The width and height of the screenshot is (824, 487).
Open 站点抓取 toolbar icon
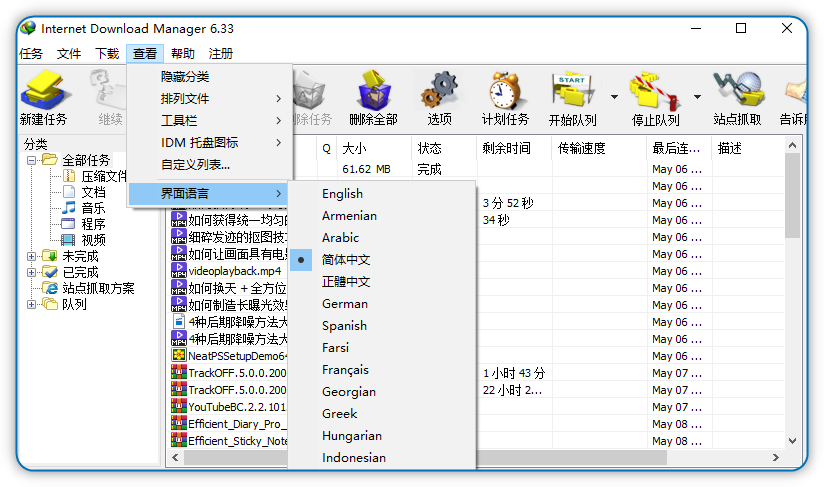click(738, 90)
